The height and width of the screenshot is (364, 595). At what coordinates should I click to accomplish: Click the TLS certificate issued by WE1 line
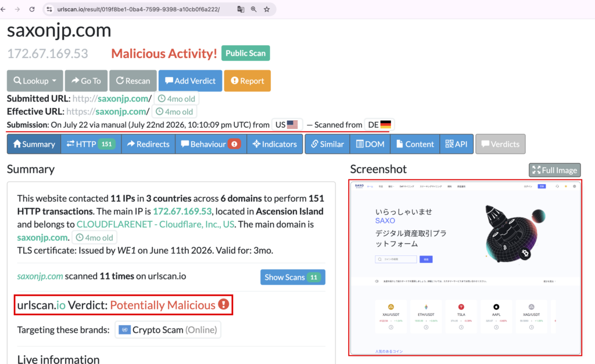[x=145, y=250]
